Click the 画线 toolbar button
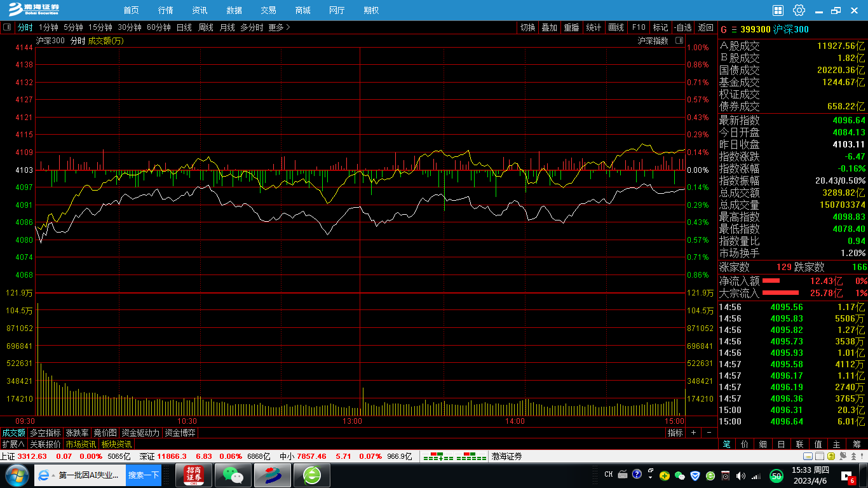The image size is (868, 488). pos(616,27)
